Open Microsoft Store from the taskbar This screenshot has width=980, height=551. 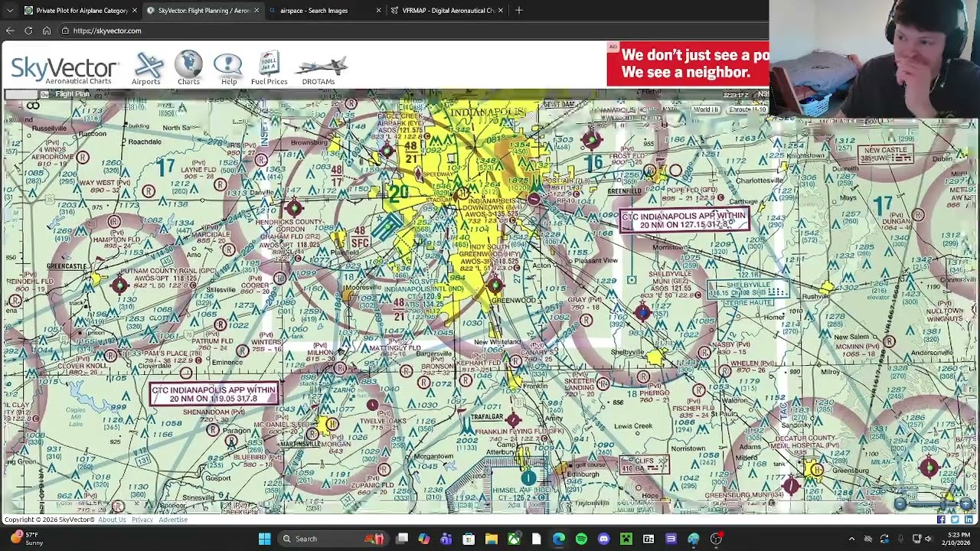469,539
